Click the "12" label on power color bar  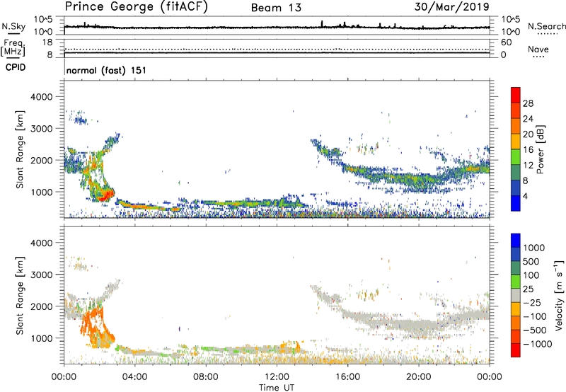528,166
